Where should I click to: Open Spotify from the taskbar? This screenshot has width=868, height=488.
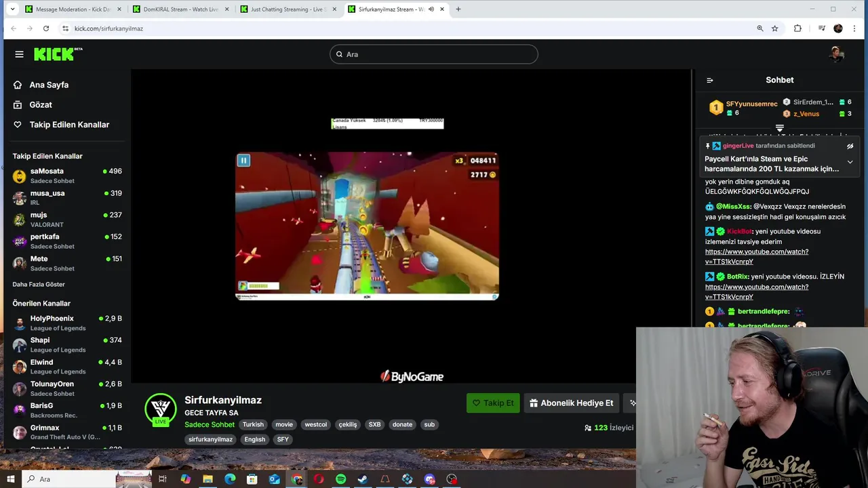[340, 479]
